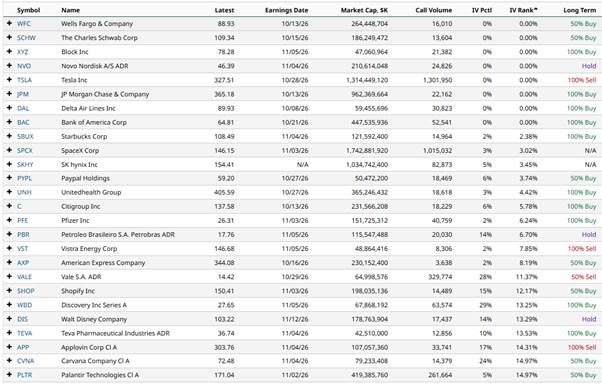Open the PLTR symbol link
Screen dimensions: 602x384
(x=25, y=375)
